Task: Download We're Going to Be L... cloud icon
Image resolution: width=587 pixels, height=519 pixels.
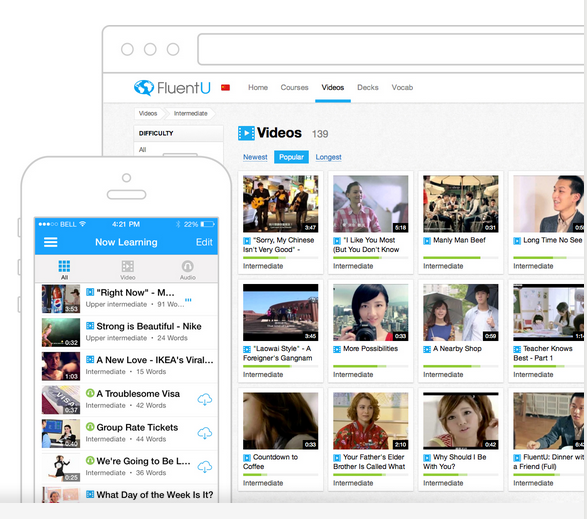Action: click(205, 467)
